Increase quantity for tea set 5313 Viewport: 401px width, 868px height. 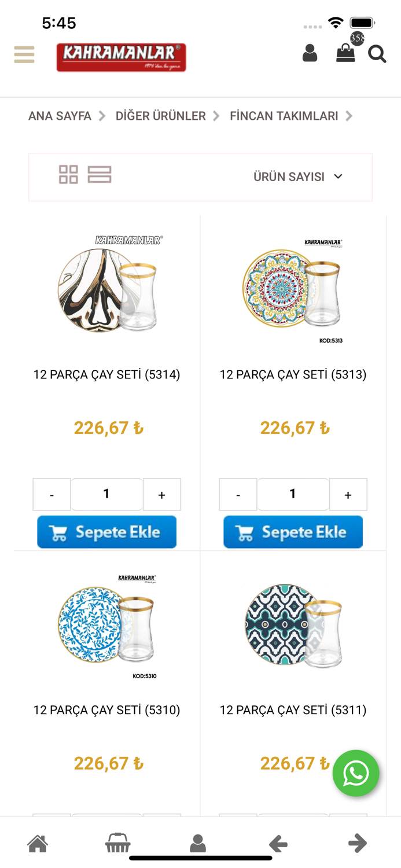348,494
